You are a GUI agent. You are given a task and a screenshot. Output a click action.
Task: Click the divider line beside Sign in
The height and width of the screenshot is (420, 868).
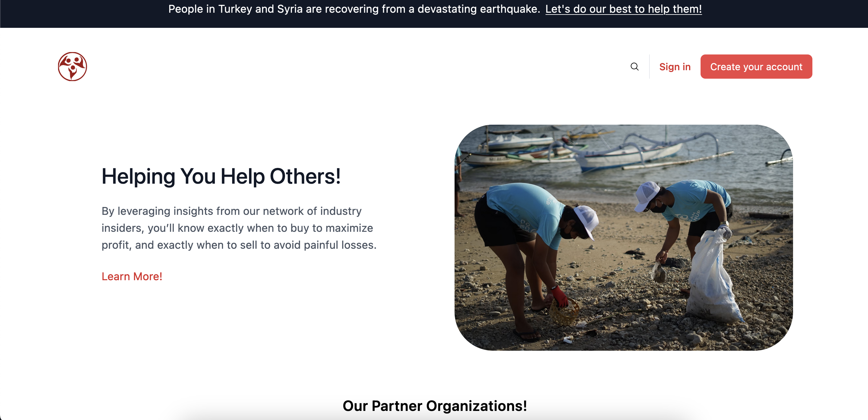649,67
